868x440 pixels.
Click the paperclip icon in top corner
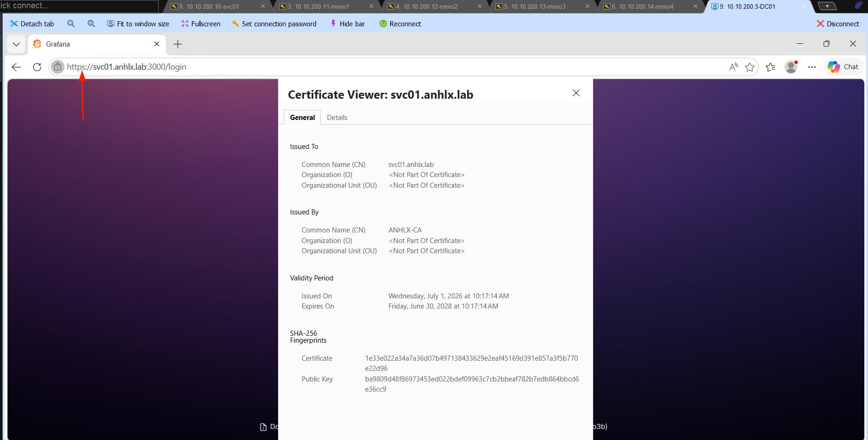(x=858, y=6)
